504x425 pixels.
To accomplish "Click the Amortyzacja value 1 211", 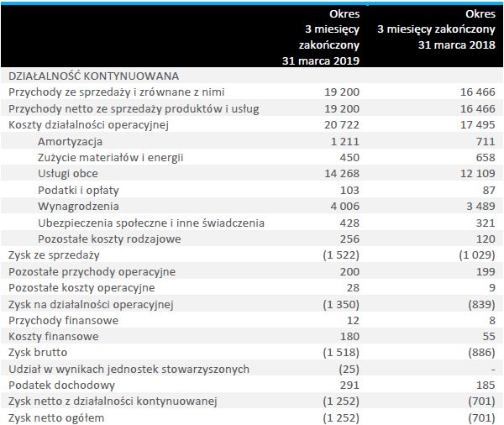I will coord(345,141).
